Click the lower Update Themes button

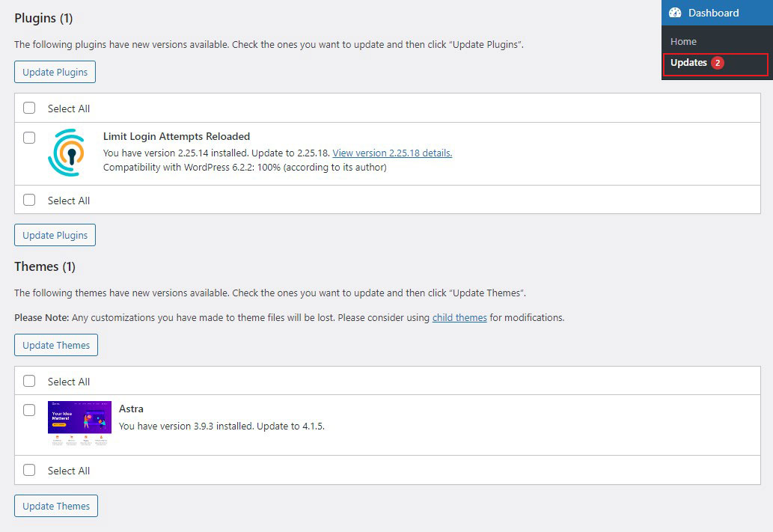coord(55,506)
